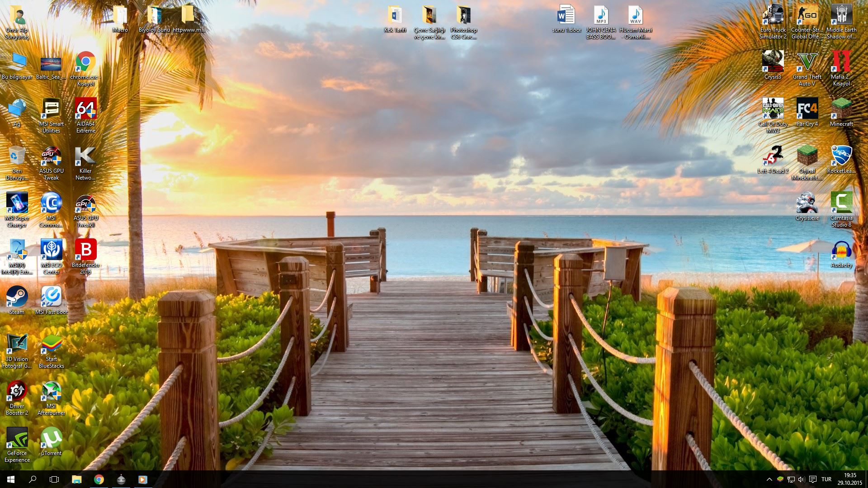
Task: Open taskbar search magnifier
Action: (x=33, y=479)
